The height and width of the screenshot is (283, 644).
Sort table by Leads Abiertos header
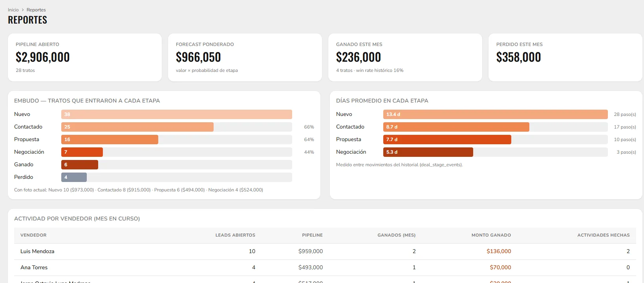click(235, 235)
